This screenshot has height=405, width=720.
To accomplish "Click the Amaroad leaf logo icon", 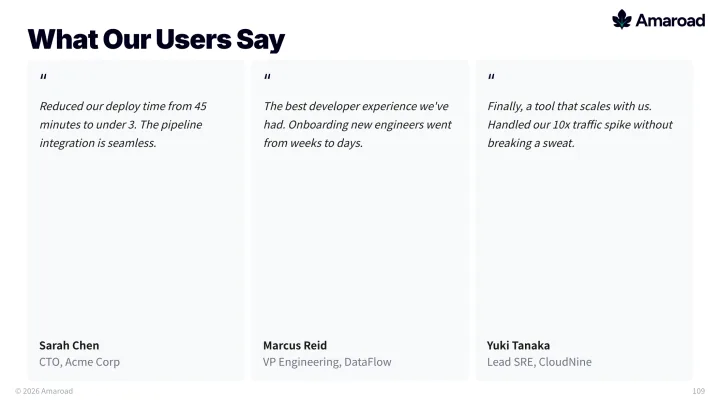I will click(622, 19).
